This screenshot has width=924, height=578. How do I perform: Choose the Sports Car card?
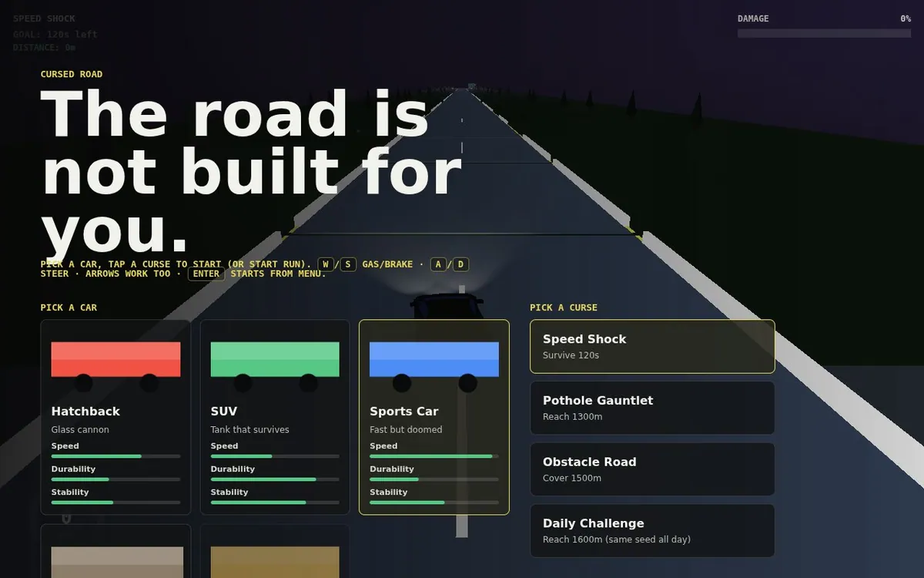point(434,417)
